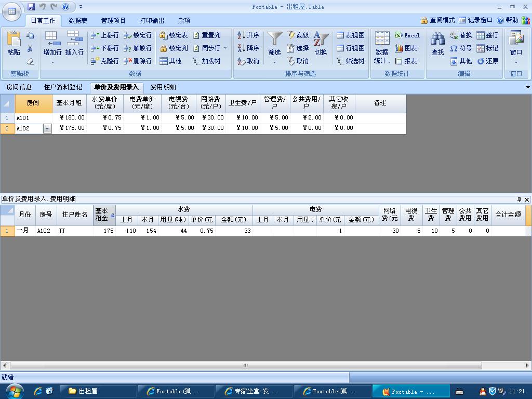Expand the Add Row (增加行) dropdown arrow
The height and width of the screenshot is (399, 532).
click(x=52, y=62)
